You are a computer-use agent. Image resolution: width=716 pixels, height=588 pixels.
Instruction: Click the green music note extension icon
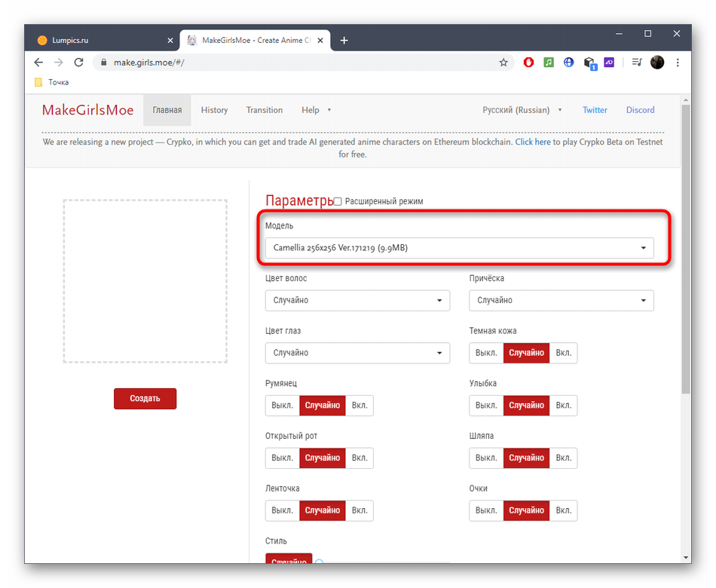pos(549,63)
